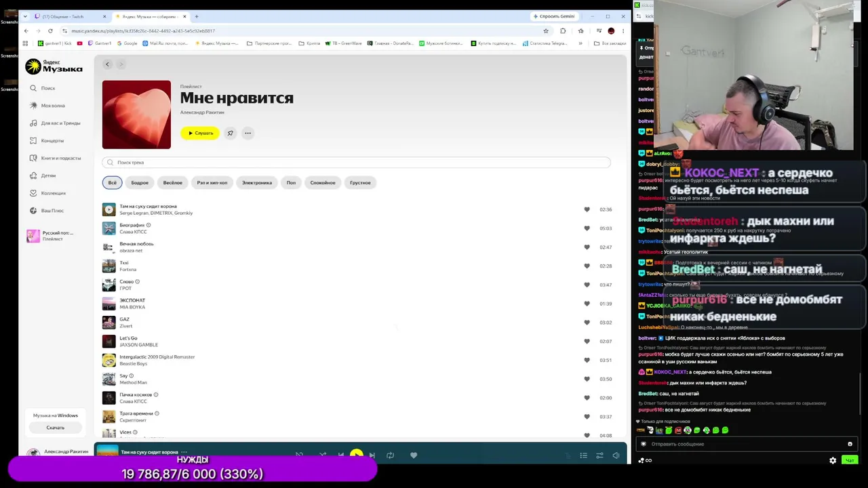
Task: Open the Русский поп playlist in sidebar
Action: pyautogui.click(x=50, y=236)
